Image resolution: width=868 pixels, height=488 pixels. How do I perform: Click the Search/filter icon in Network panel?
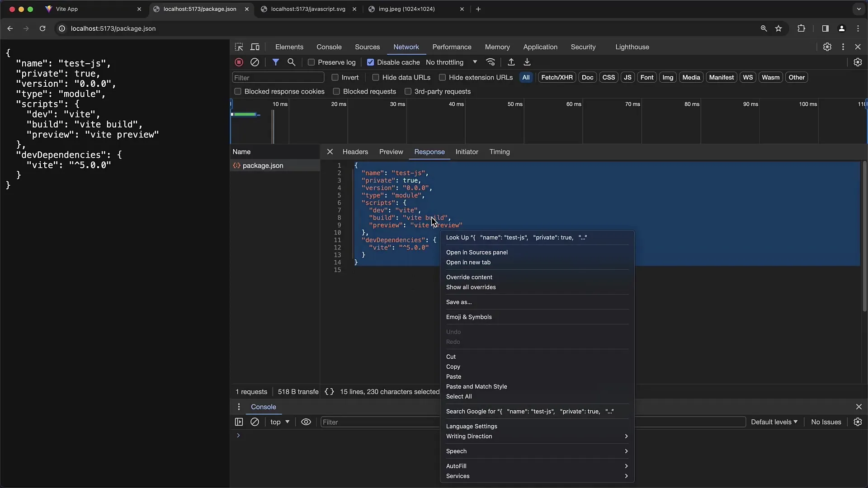point(292,62)
